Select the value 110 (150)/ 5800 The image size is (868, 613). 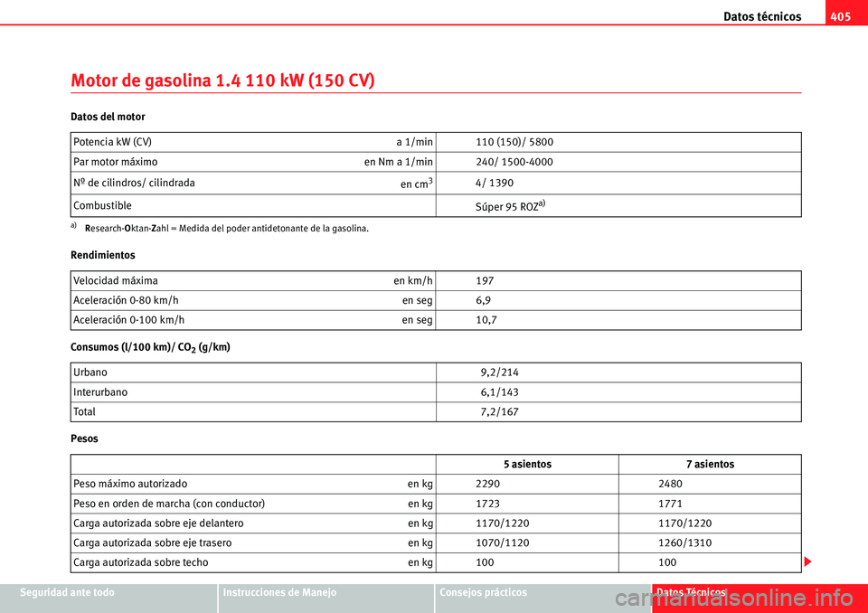514,142
